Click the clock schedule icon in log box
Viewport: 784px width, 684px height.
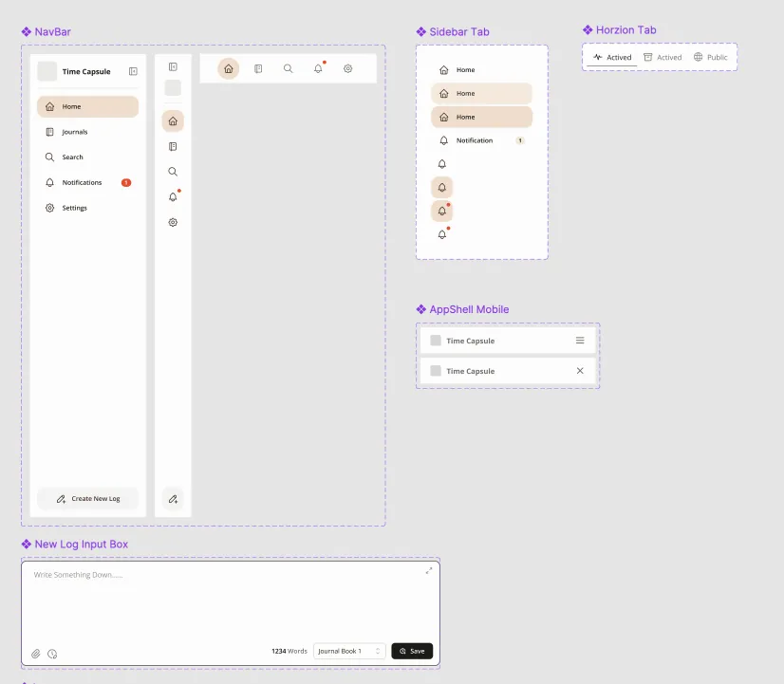tap(52, 654)
